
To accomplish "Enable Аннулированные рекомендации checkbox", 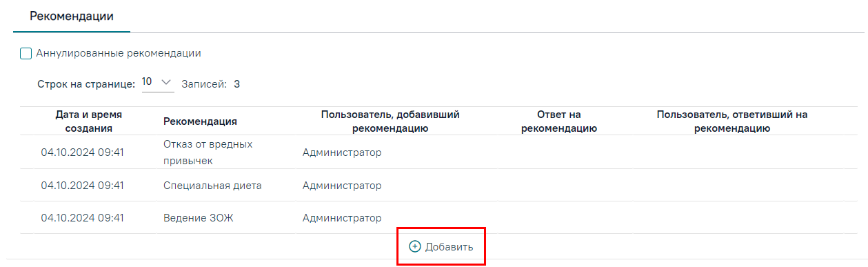I will coord(26,53).
